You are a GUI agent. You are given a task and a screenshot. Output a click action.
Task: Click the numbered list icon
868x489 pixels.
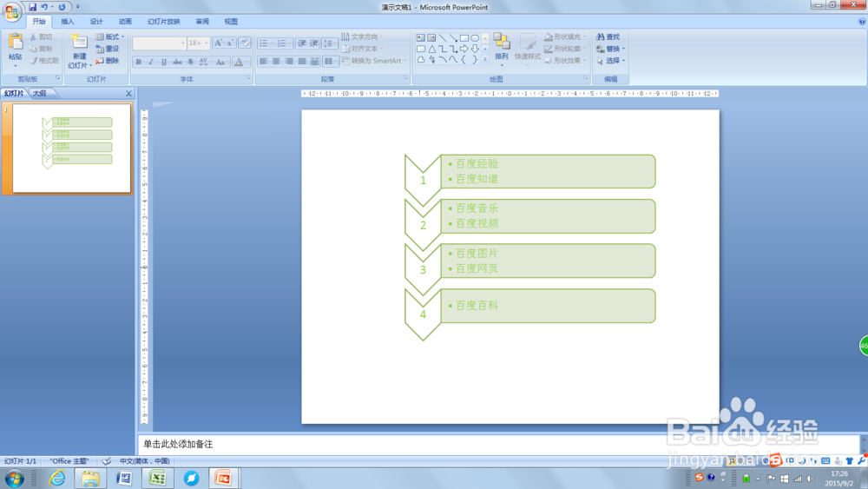(282, 43)
